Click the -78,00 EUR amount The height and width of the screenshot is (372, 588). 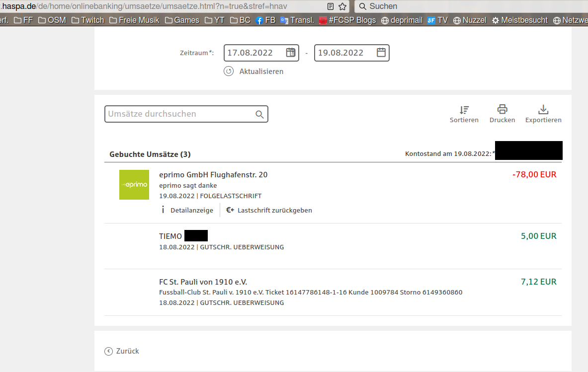(534, 174)
